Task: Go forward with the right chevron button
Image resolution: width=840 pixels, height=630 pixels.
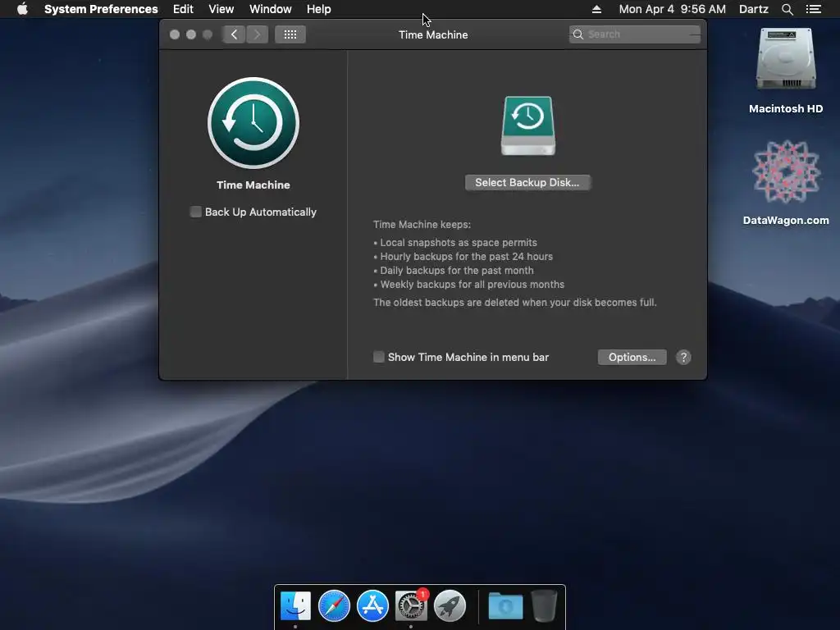Action: coord(257,34)
